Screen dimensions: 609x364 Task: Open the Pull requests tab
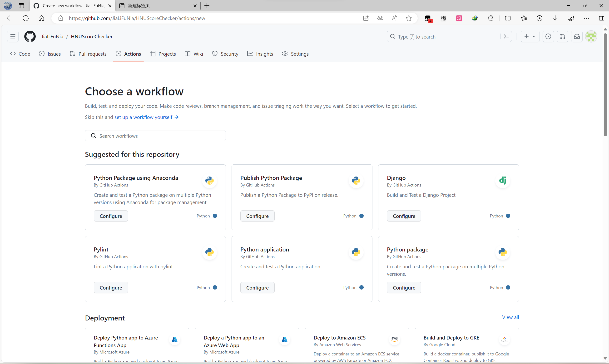(88, 54)
